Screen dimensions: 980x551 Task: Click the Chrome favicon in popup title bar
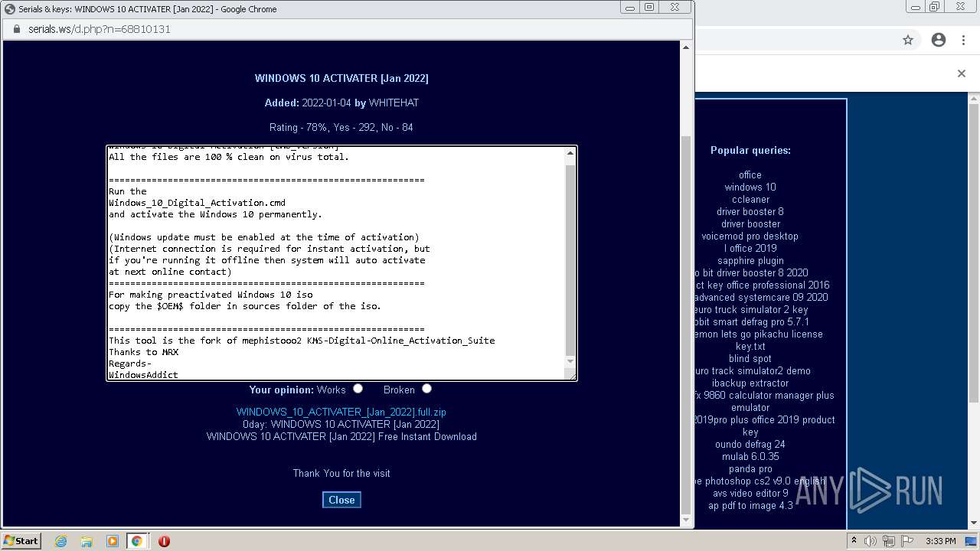pos(10,8)
